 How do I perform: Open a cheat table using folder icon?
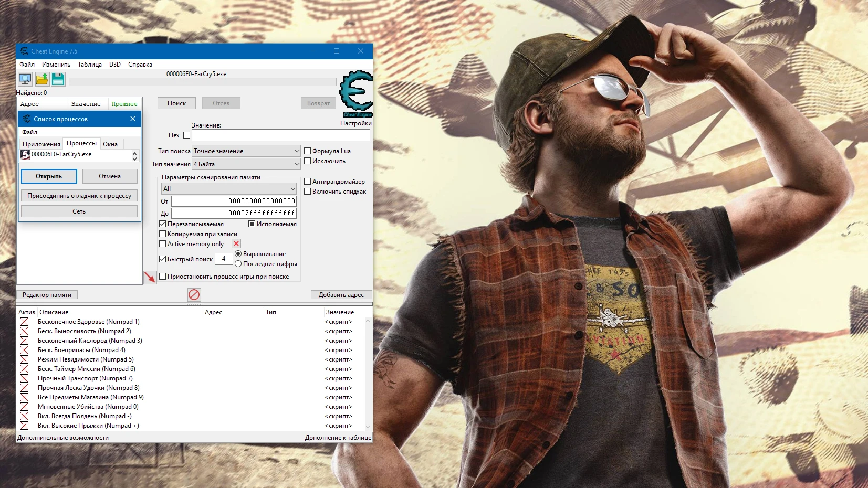coord(41,79)
